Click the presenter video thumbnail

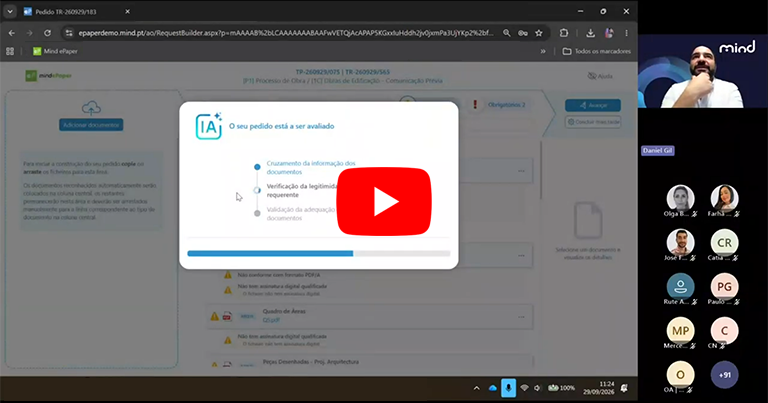tap(703, 71)
